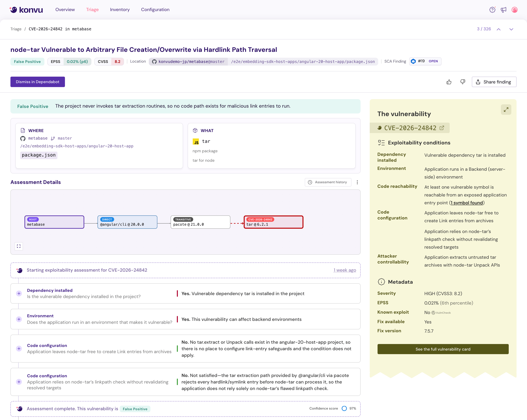Click the thumbs up feedback icon

tap(449, 82)
